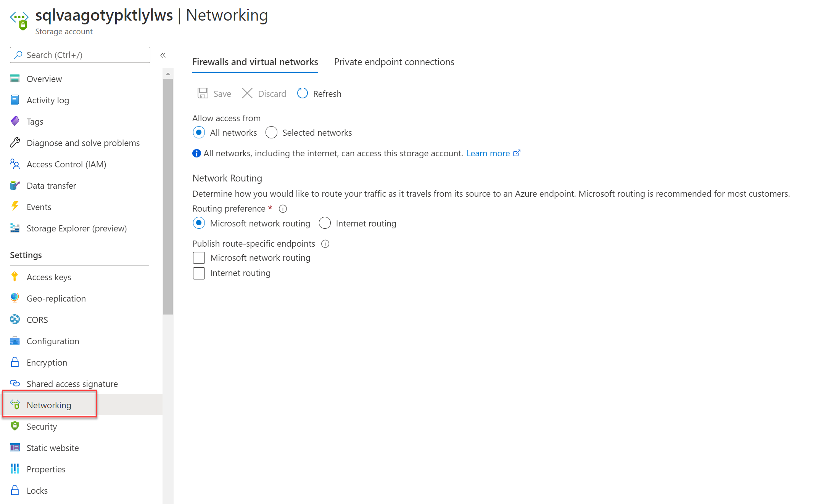
Task: Click the Overview sidebar icon
Action: coord(16,79)
